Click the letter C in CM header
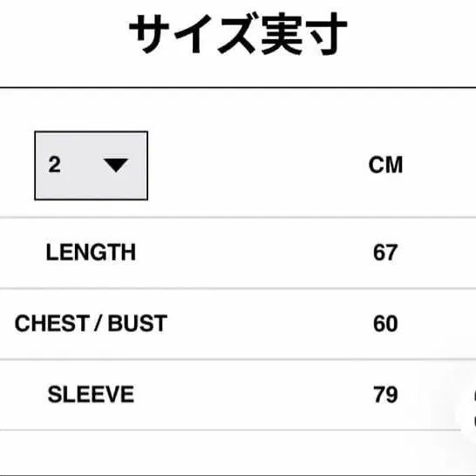The image size is (476, 476). [x=376, y=165]
